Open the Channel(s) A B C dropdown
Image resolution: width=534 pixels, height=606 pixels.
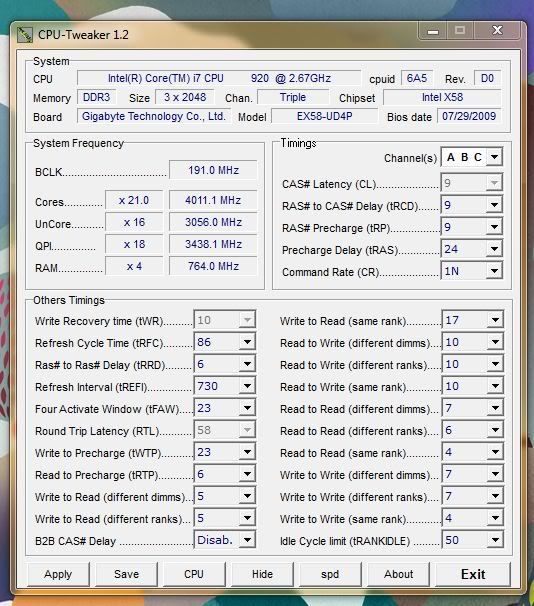pos(472,157)
